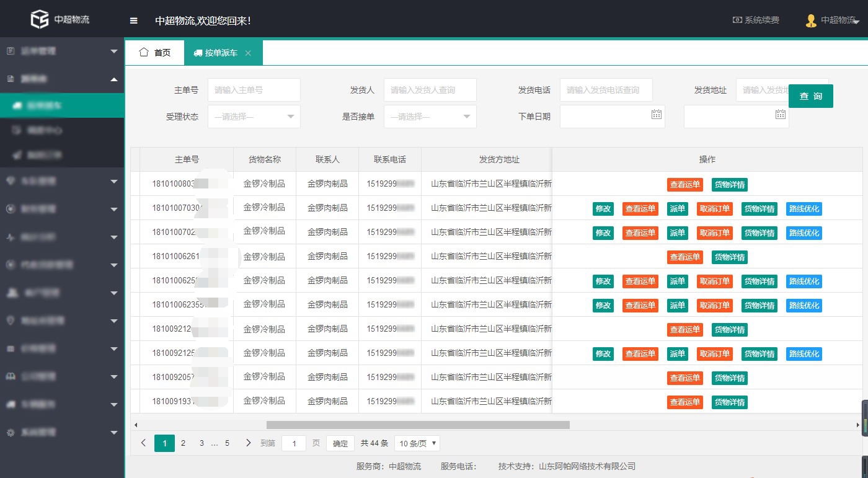Open the 受理状态 dropdown
Viewport: 868px width, 478px height.
pyautogui.click(x=254, y=117)
